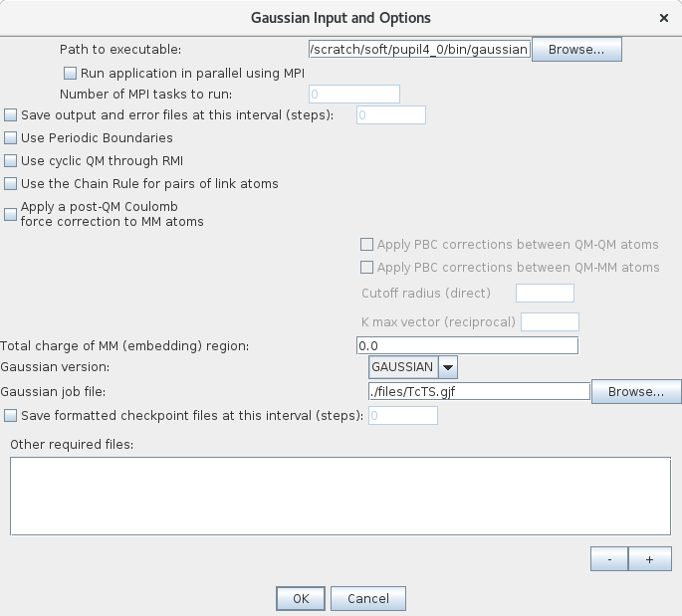The image size is (682, 616).
Task: Click inside the Other required files list
Action: point(340,495)
